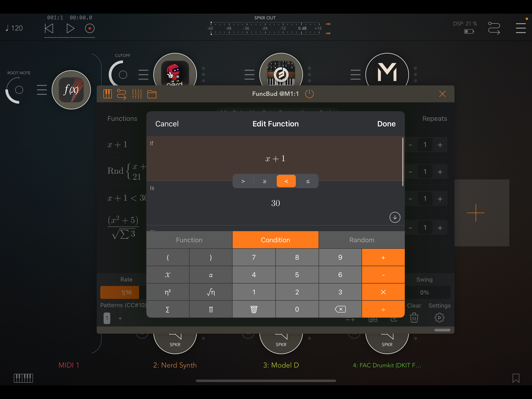Switch to the Random tab
The height and width of the screenshot is (399, 532).
click(x=362, y=240)
